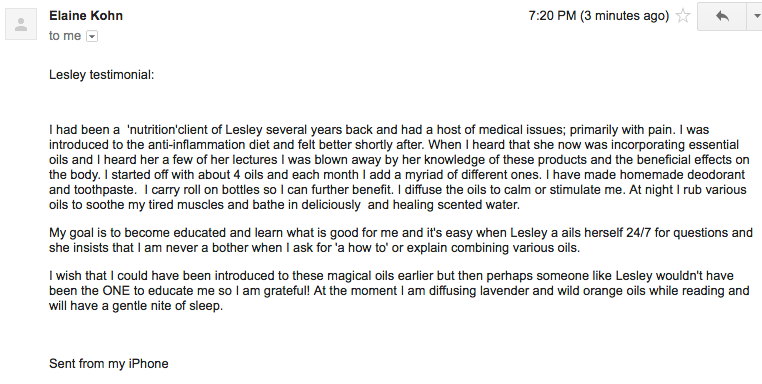Click the word "deodorant" in the message
The height and width of the screenshot is (384, 762).
tap(716, 175)
